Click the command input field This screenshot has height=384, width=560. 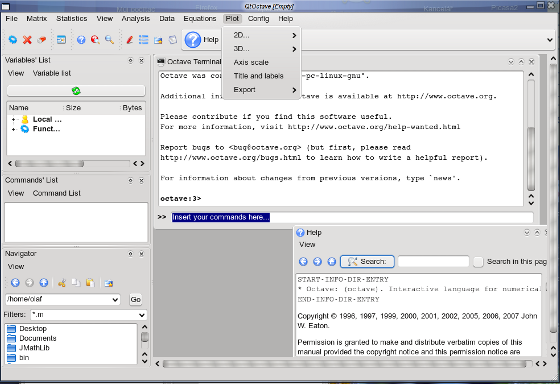tap(352, 217)
